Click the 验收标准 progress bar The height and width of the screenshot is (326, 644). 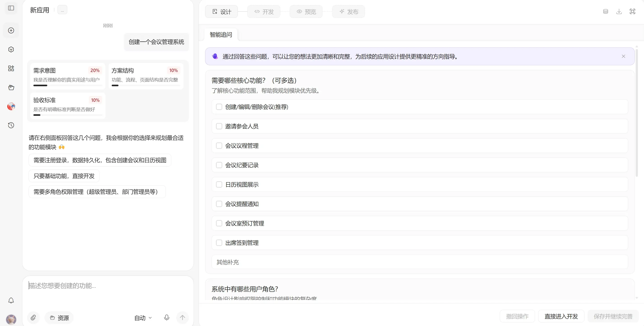(68, 115)
